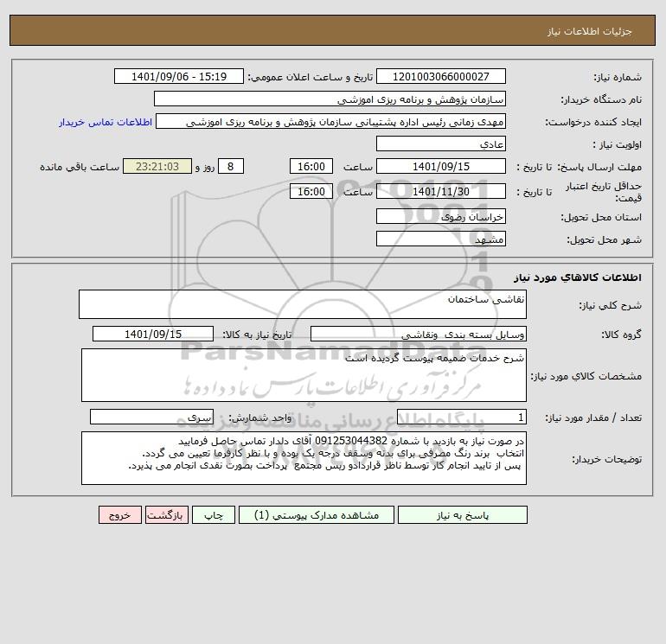Click delivery city field مشهد
Viewport: 666px width, 644px height.
point(441,239)
